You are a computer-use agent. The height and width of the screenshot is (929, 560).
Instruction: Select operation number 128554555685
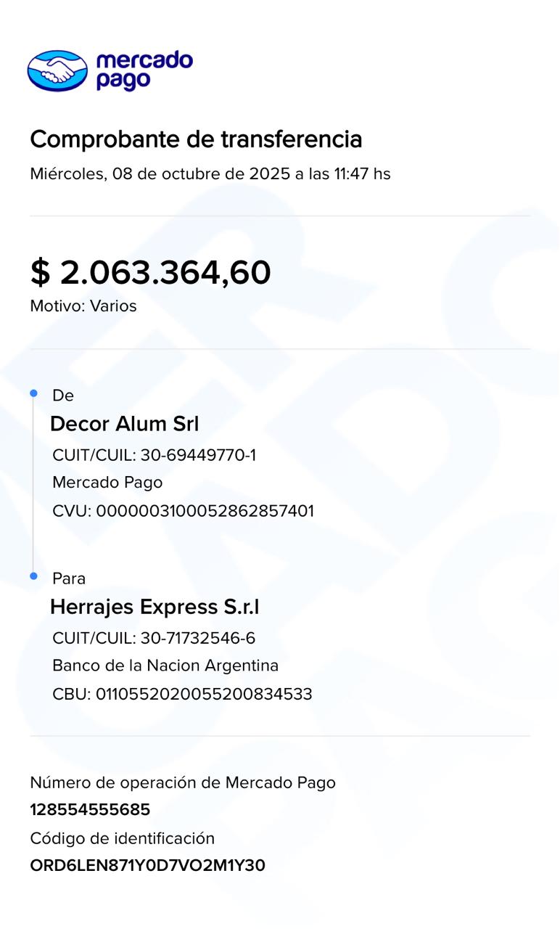tap(90, 810)
